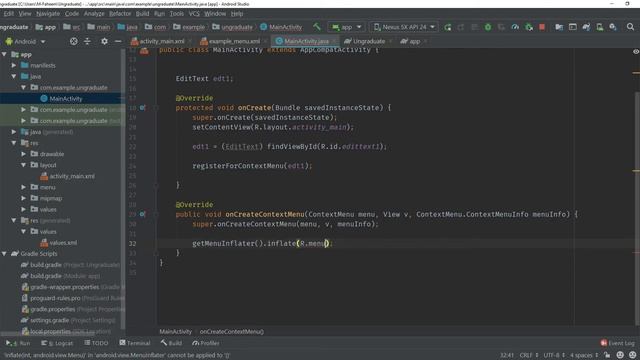Screen dimensions: 640x360
Task: Open the VCS menu
Action: tap(194, 13)
